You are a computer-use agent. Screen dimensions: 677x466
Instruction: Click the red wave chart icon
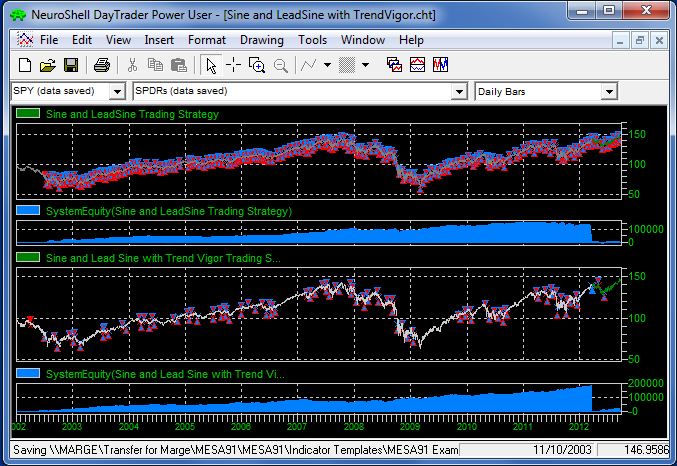coord(418,65)
